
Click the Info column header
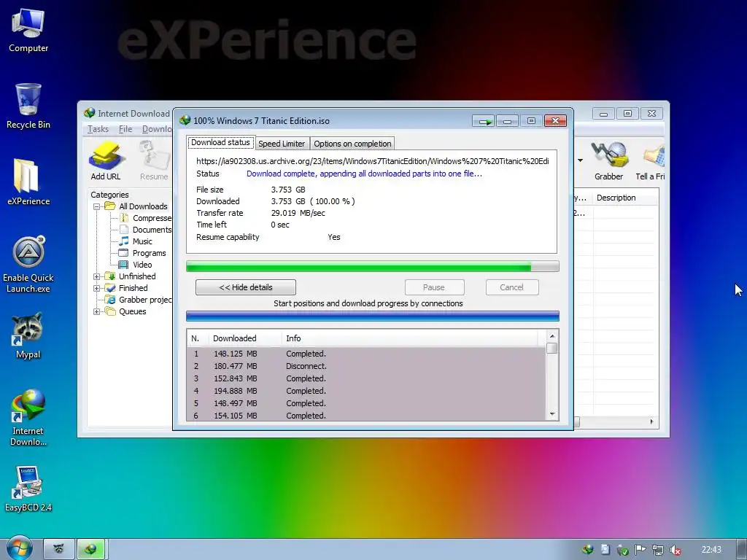click(410, 338)
